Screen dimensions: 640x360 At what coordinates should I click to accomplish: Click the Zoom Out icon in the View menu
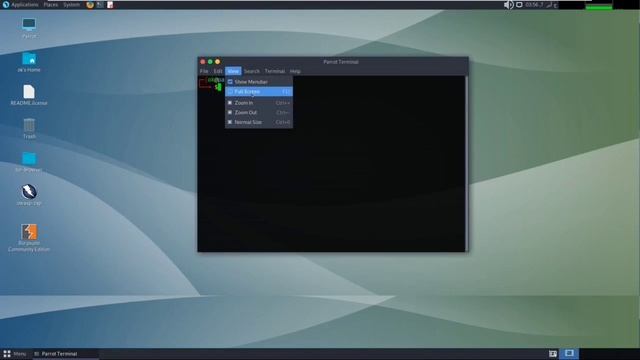[230, 112]
